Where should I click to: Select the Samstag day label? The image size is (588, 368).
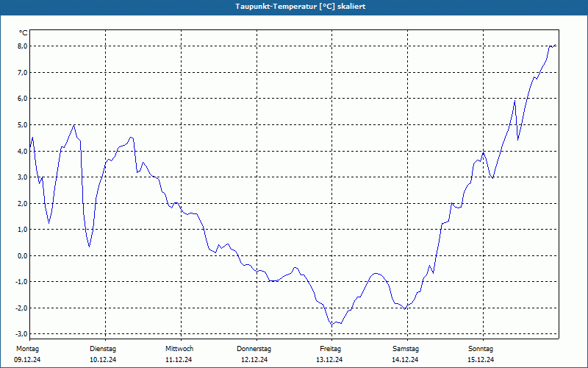click(x=406, y=349)
